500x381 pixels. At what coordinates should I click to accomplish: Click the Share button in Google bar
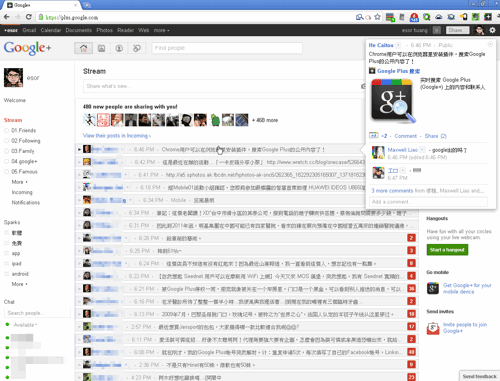point(457,30)
